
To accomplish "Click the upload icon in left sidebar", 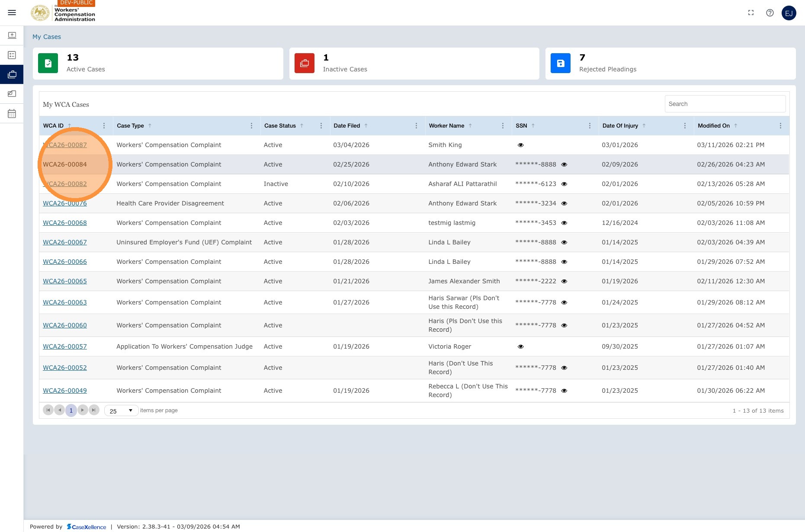I will 12,35.
